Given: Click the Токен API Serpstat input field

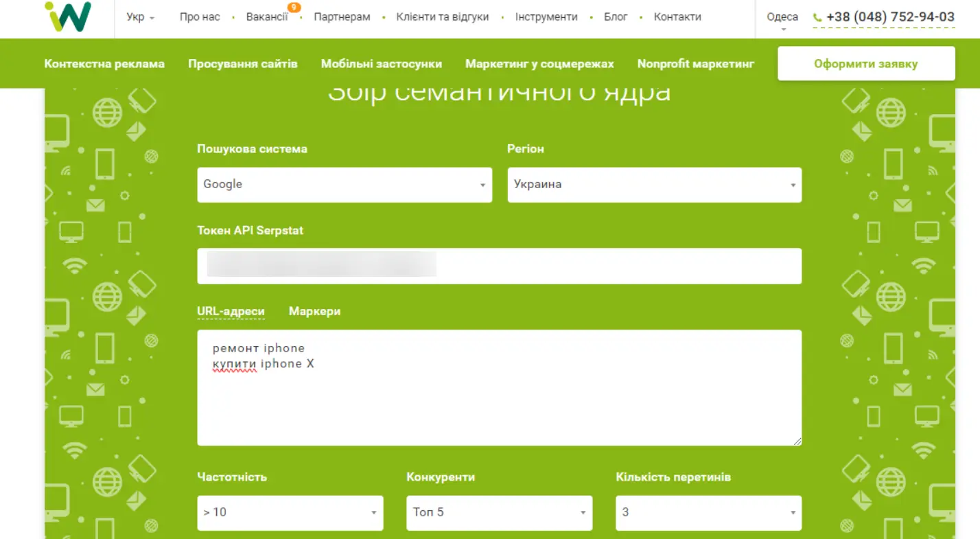Looking at the screenshot, I should click(500, 266).
